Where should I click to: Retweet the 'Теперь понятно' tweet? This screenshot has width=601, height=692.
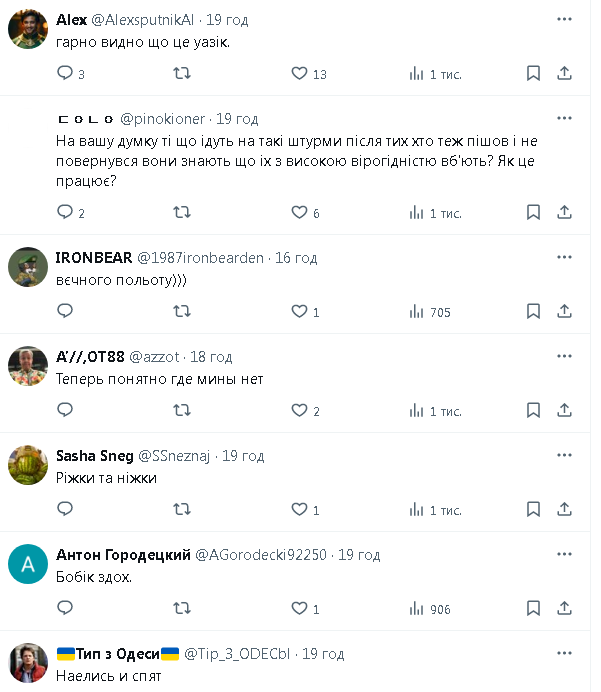(x=182, y=410)
